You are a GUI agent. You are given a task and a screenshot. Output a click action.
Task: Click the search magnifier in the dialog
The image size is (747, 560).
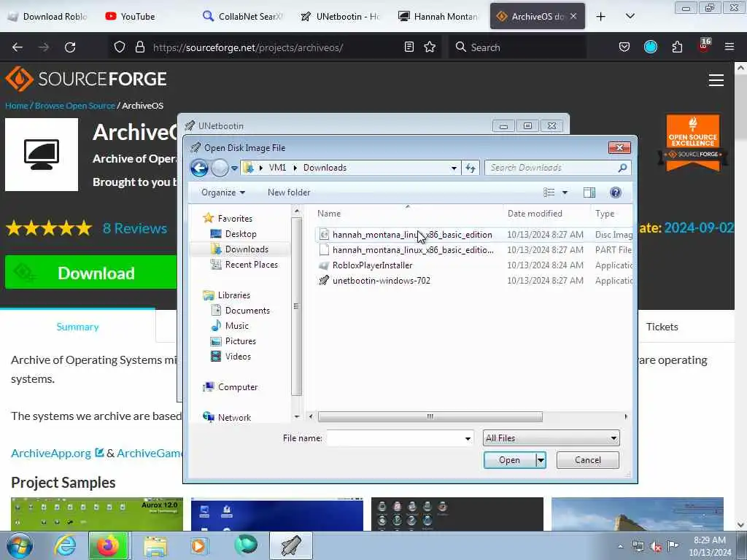(623, 168)
